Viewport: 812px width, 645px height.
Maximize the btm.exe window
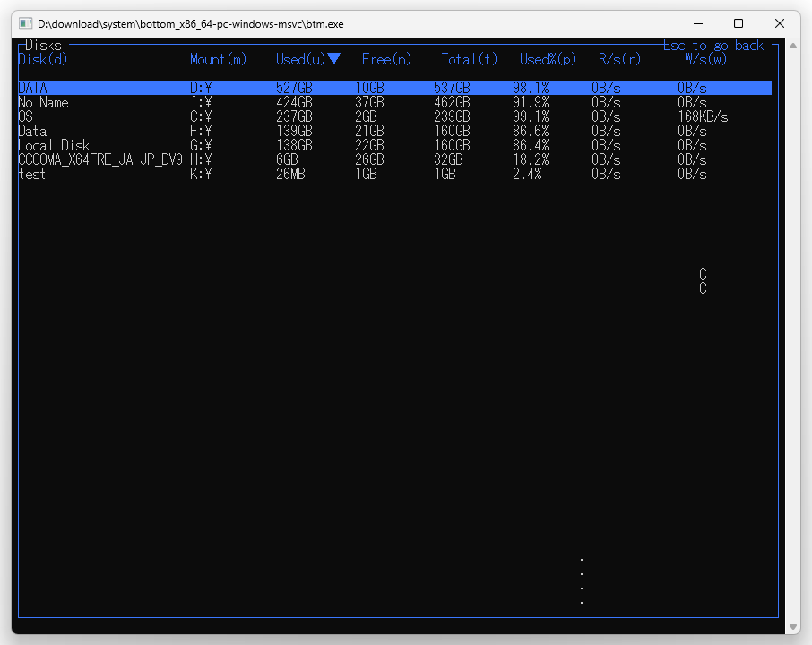[x=739, y=24]
